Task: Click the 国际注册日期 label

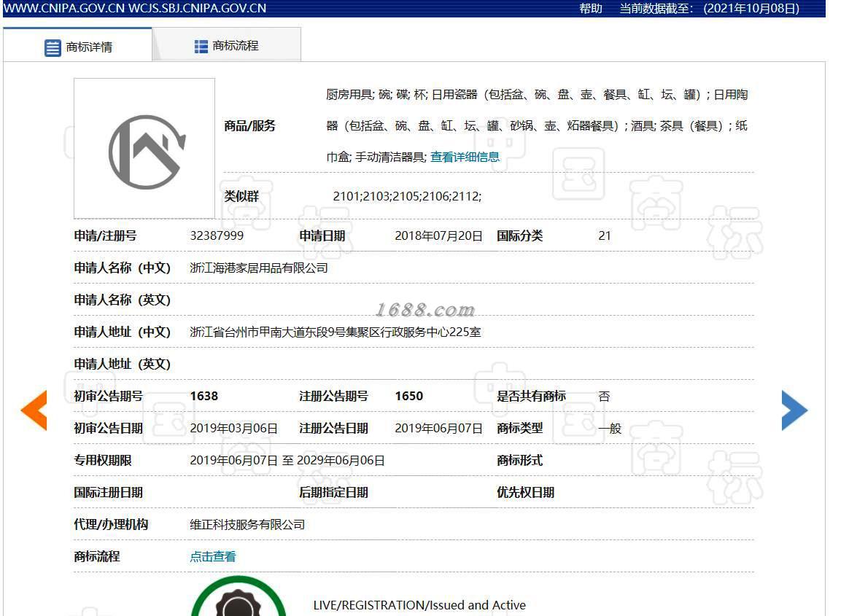Action: [x=108, y=493]
